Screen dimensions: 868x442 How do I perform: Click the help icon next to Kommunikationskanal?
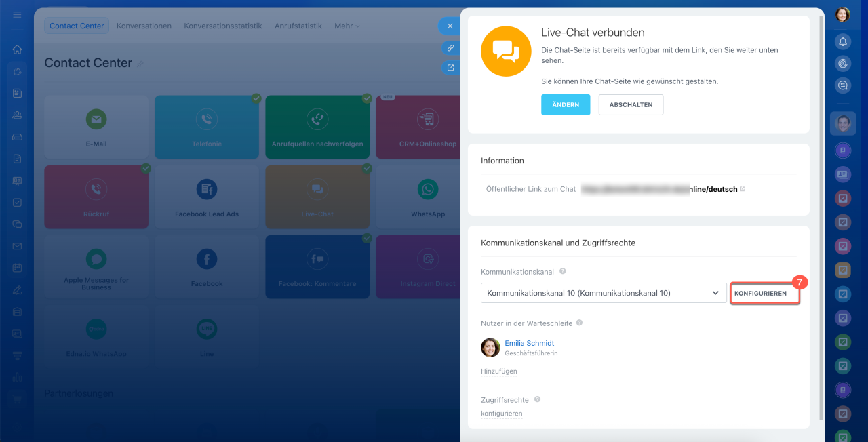(563, 271)
